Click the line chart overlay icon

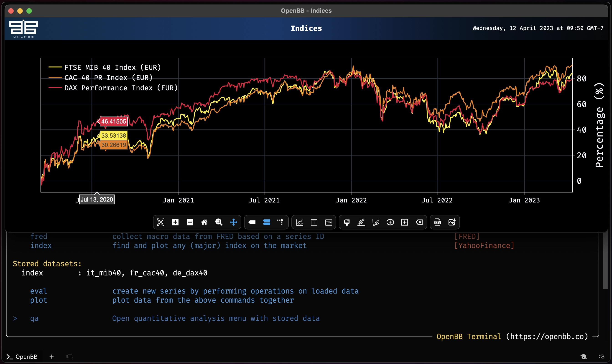[x=299, y=222]
